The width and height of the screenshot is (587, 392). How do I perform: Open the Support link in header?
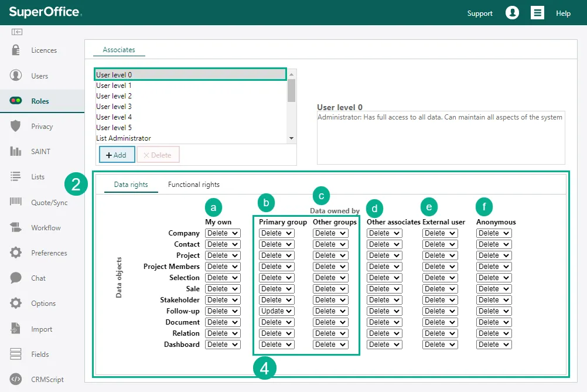tap(480, 13)
